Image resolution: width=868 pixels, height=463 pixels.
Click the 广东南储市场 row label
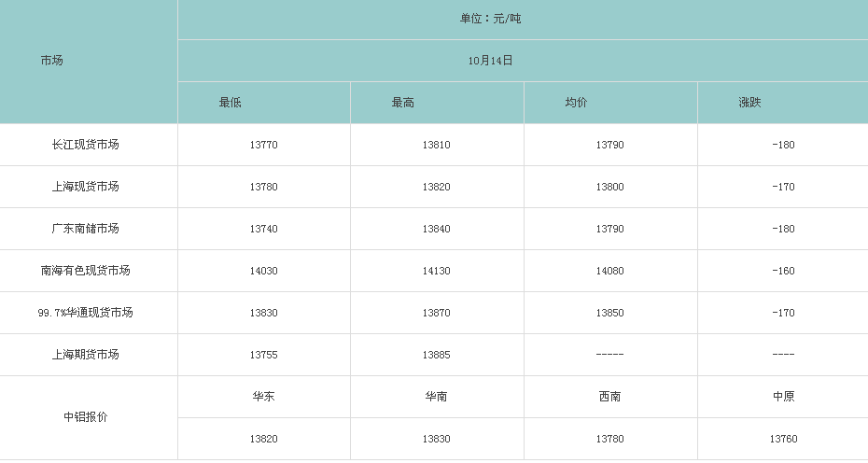[85, 229]
